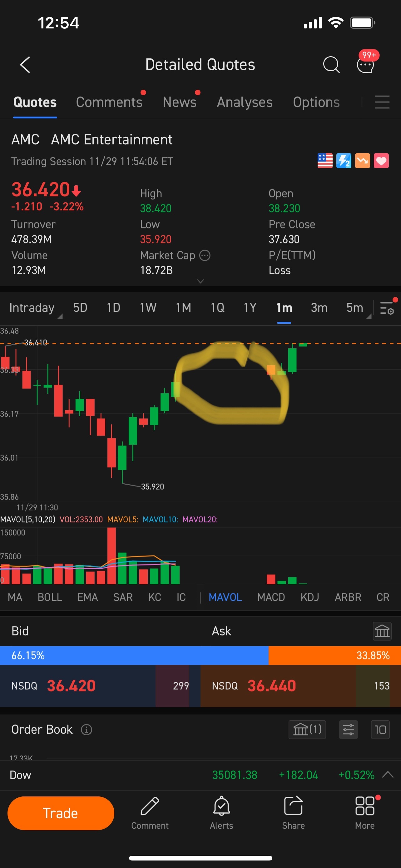The width and height of the screenshot is (401, 868).
Task: Select the 1M chart period
Action: pyautogui.click(x=184, y=308)
